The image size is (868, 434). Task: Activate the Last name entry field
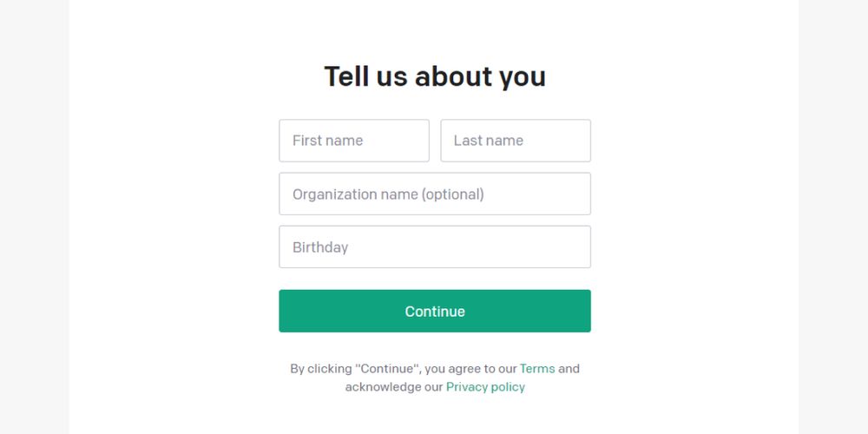pos(515,141)
